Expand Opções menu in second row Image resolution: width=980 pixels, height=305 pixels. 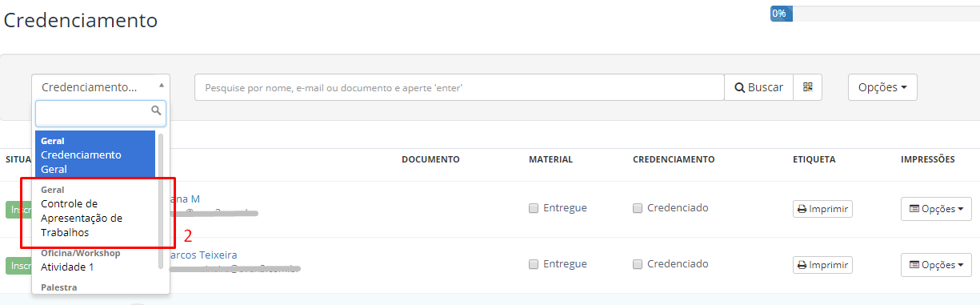[936, 265]
